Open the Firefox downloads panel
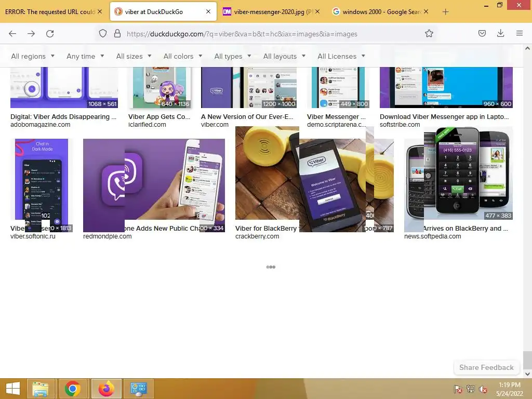 pyautogui.click(x=500, y=33)
